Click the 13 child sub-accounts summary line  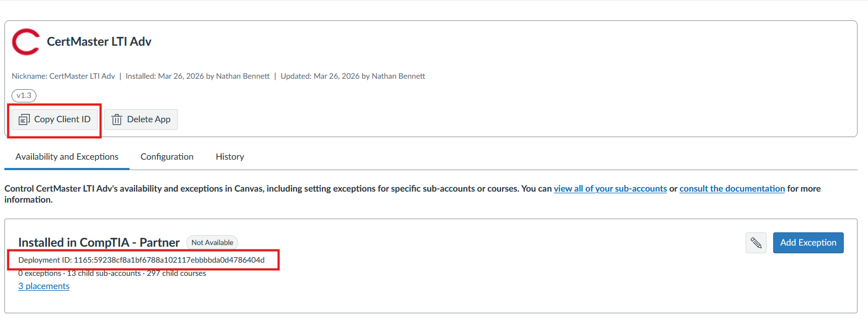104,274
